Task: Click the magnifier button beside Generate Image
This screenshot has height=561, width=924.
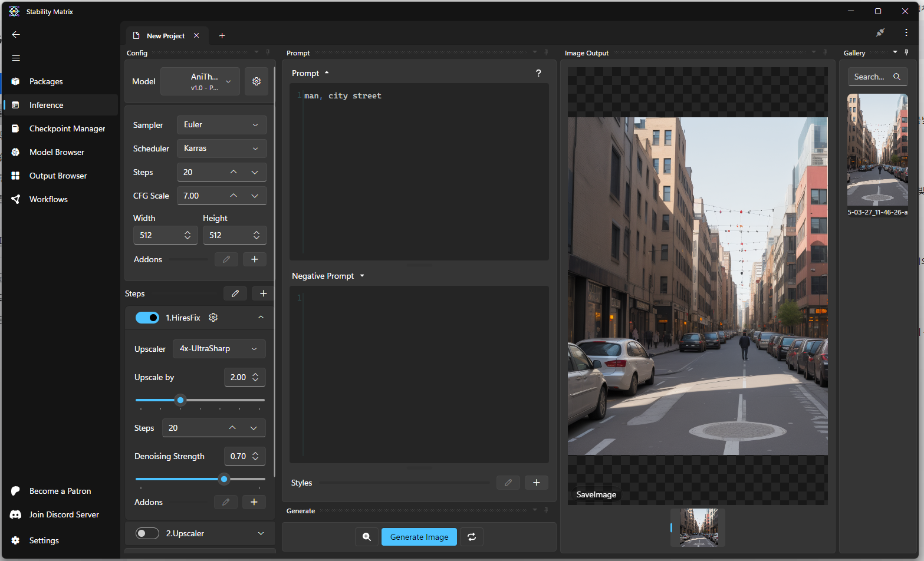Action: pos(367,537)
